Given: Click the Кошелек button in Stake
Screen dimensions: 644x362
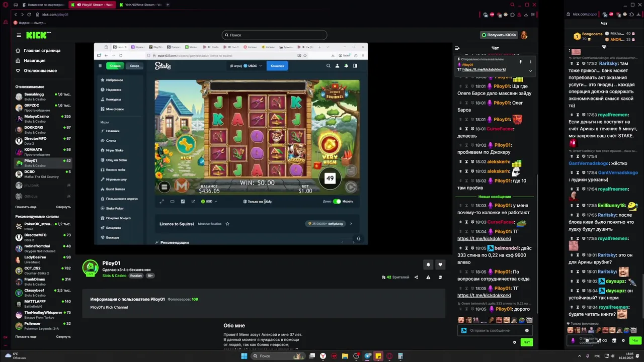Looking at the screenshot, I should point(277,65).
